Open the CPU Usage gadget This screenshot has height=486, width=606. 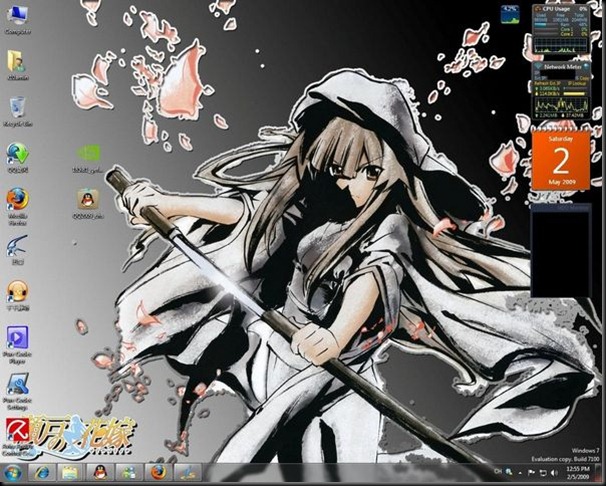click(x=561, y=29)
